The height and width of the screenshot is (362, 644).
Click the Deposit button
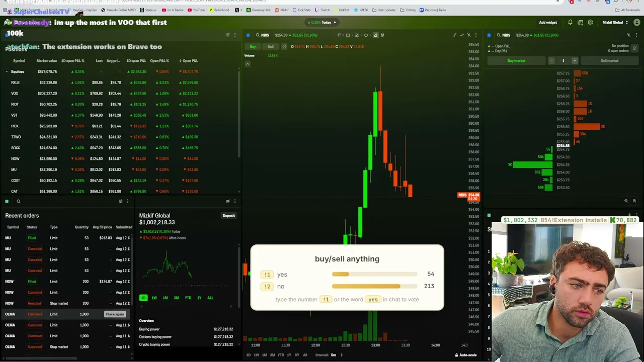coord(228,216)
